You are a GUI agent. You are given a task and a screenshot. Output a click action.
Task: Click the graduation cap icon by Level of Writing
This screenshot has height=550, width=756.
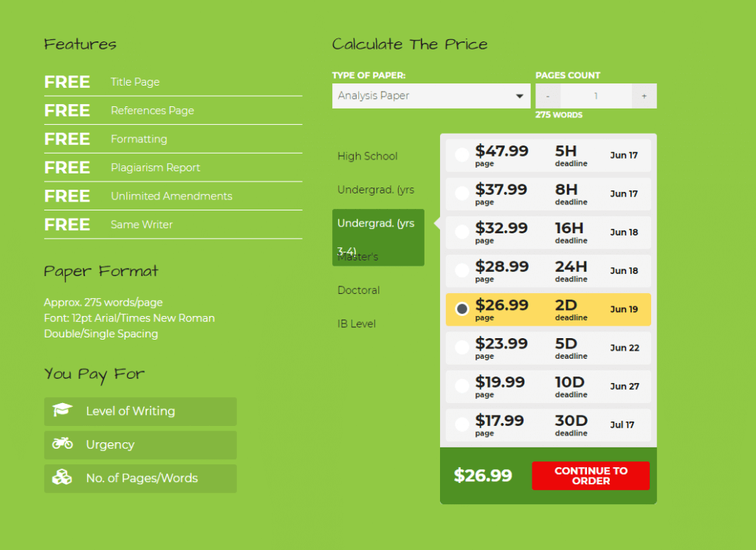pos(63,410)
